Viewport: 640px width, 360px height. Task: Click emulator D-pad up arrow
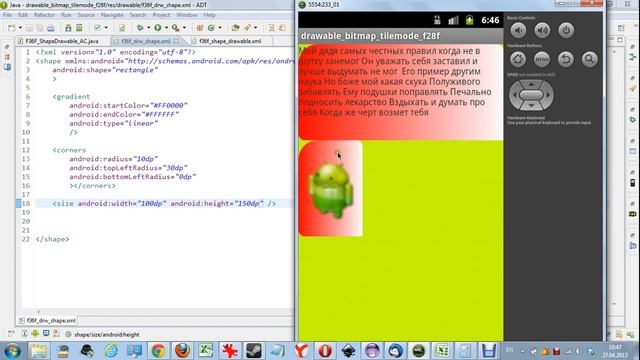531,84
